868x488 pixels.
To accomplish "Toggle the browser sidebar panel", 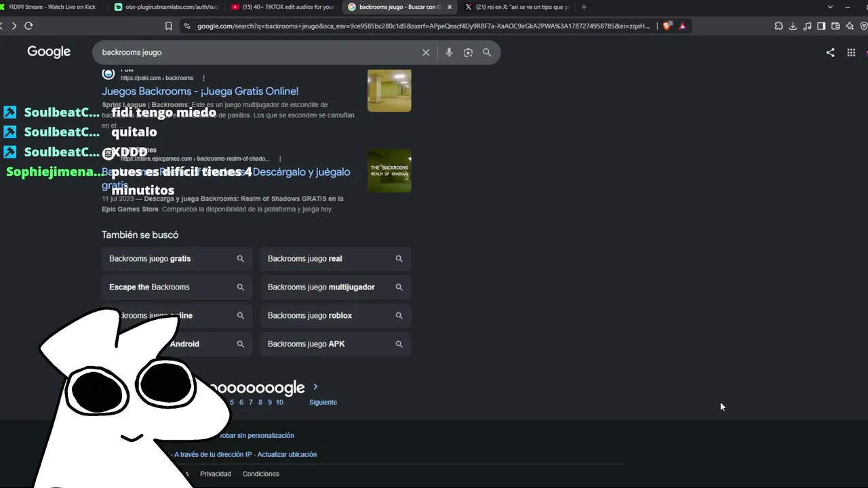I will (821, 26).
